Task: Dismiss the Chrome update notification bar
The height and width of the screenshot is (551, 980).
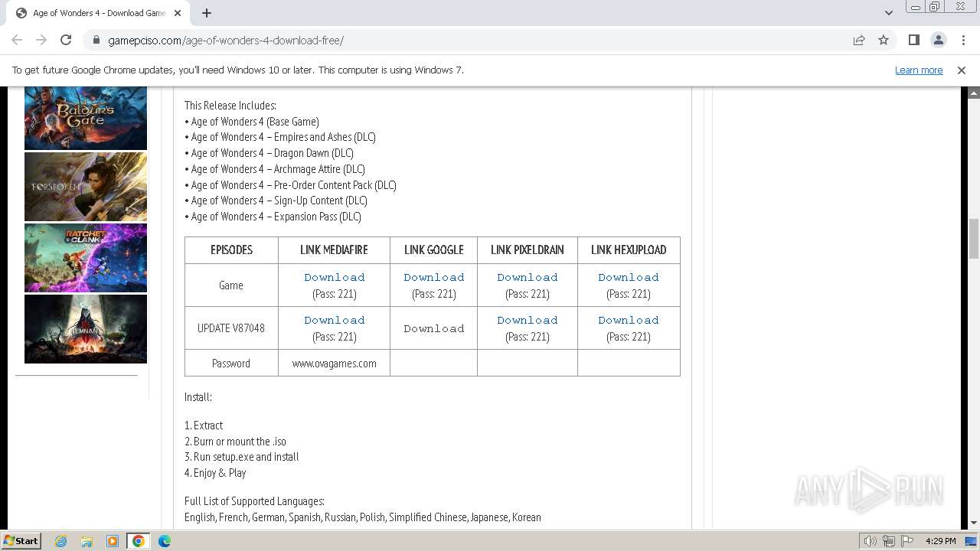Action: tap(962, 70)
